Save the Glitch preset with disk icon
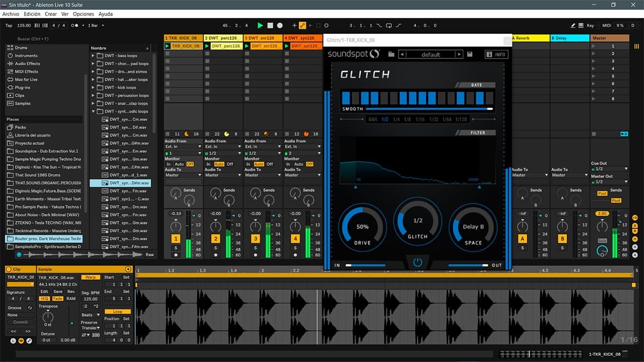Screen dimensions: 644x362 pos(470,54)
